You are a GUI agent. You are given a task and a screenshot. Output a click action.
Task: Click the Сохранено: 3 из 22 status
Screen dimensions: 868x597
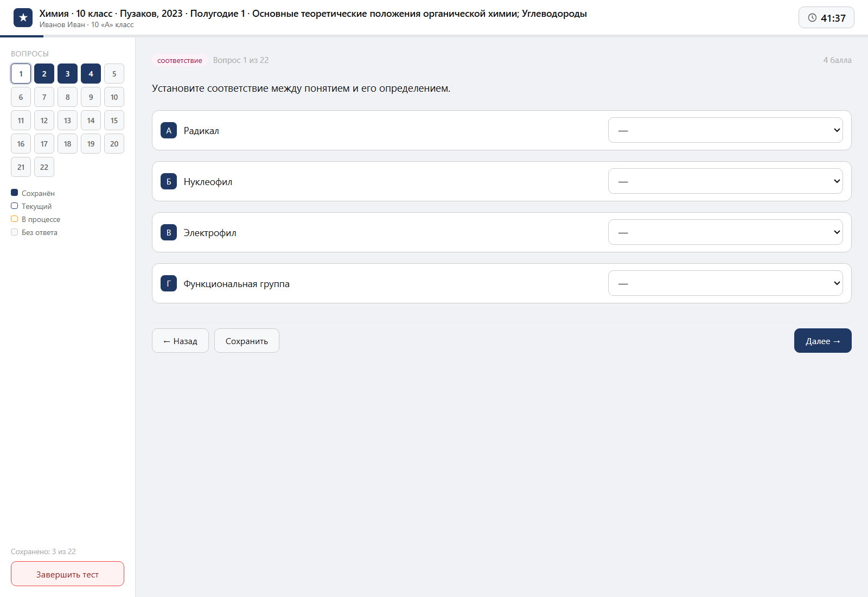(43, 551)
